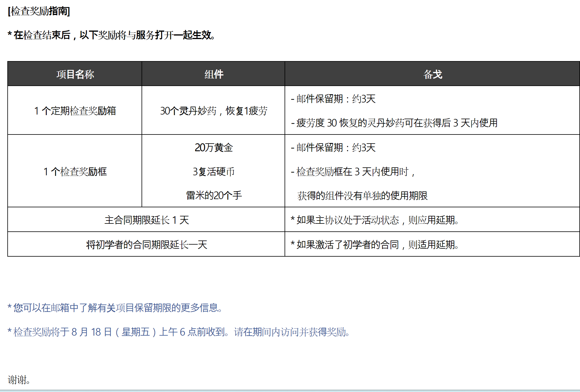Select the cell 1 个检查奖励框
Viewport: 580px width, 392px height.
pos(75,171)
